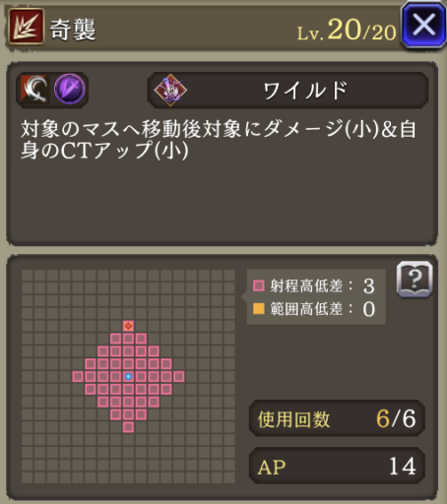This screenshot has width=447, height=504.
Task: Click the orange diamond target tile
Action: [128, 326]
